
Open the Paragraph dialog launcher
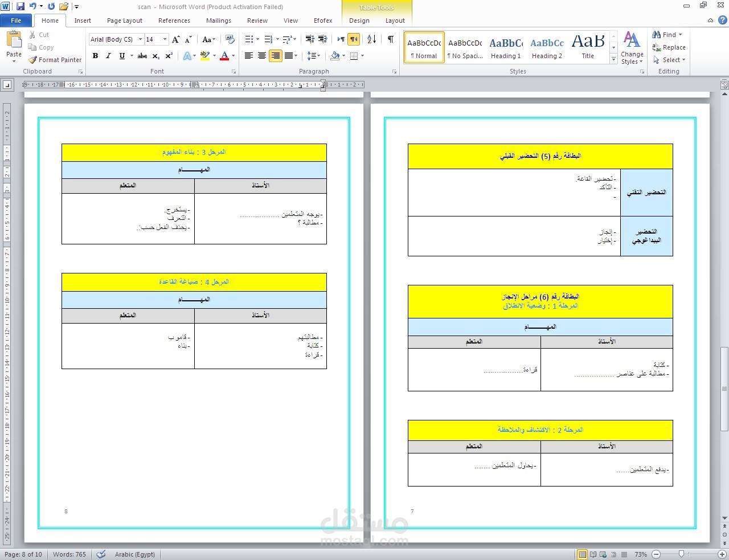click(x=395, y=72)
